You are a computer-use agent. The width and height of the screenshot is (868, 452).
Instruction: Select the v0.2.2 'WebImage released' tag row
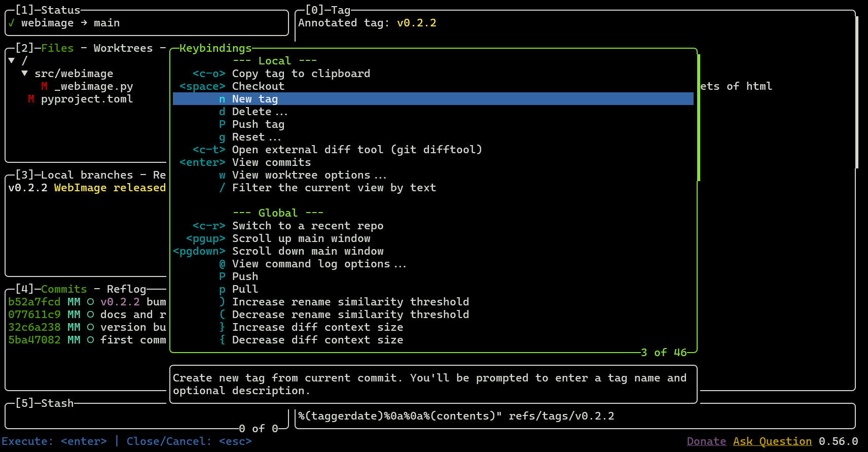[87, 188]
